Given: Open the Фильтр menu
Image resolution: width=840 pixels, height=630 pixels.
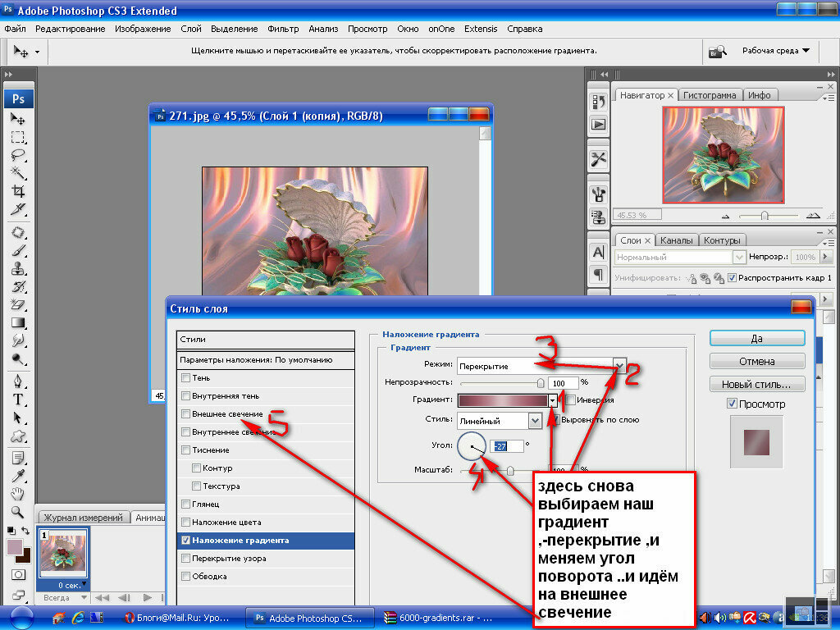Looking at the screenshot, I should 283,29.
